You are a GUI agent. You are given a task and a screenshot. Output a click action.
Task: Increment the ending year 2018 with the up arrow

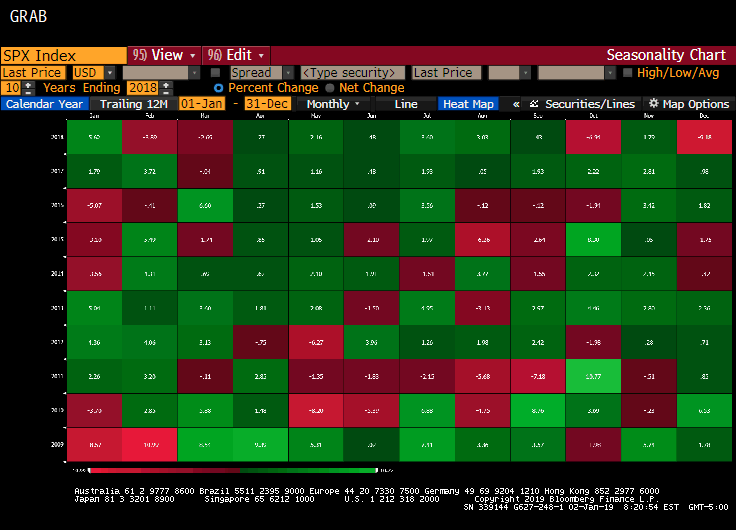pos(166,84)
